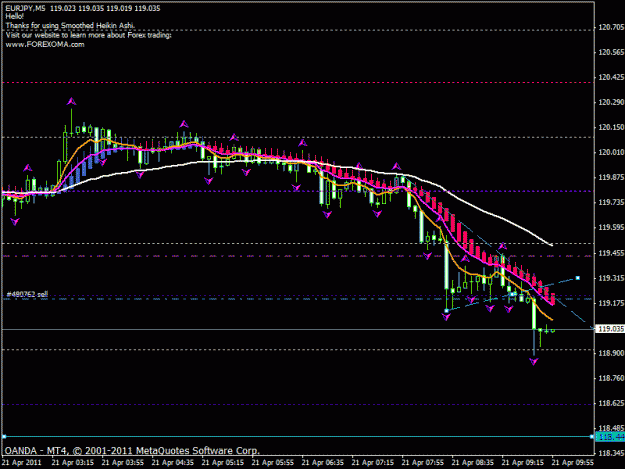Viewport: 625px width, 469px height.
Task: Click the 119.455 price scale label
Action: (x=611, y=253)
